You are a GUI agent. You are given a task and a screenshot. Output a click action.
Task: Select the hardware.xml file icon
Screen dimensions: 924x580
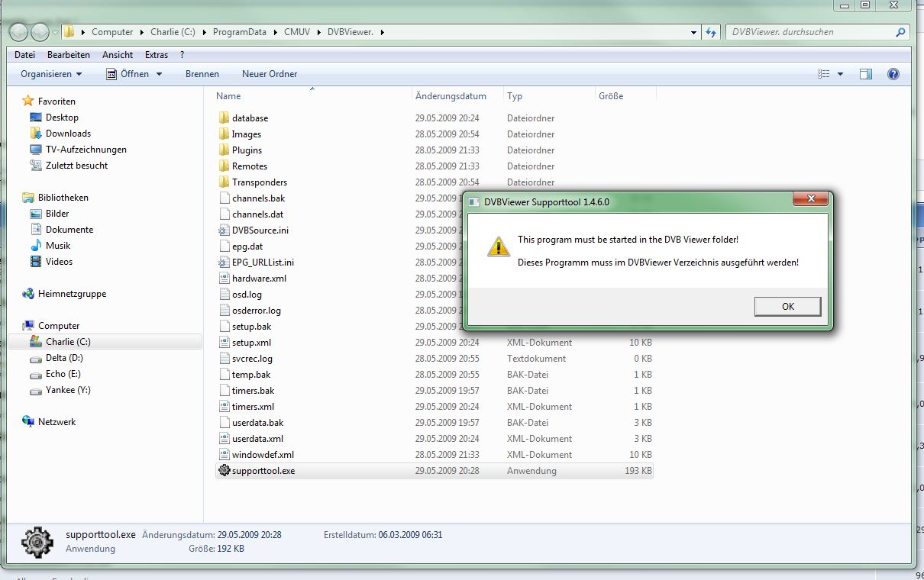pos(224,279)
